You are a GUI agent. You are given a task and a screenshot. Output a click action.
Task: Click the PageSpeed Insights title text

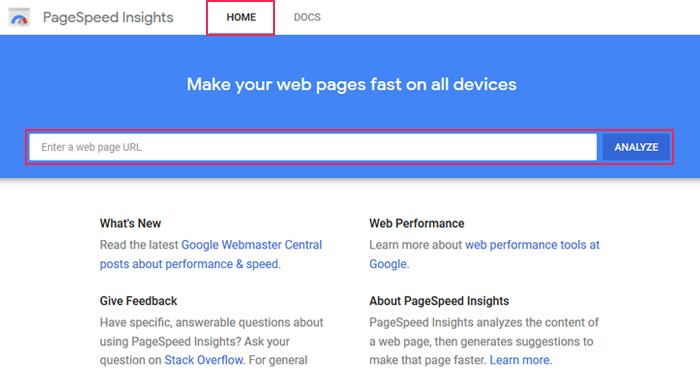coord(108,17)
